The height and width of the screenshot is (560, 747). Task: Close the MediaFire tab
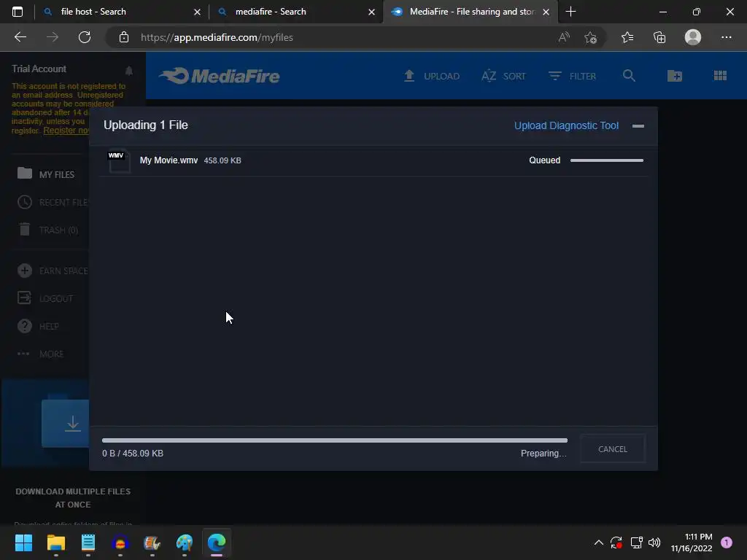[546, 12]
